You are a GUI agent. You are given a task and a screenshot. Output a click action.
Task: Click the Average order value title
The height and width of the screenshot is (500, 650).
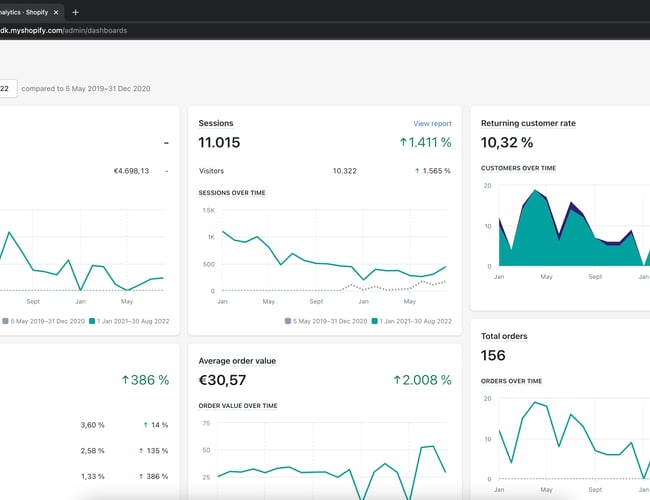[237, 360]
